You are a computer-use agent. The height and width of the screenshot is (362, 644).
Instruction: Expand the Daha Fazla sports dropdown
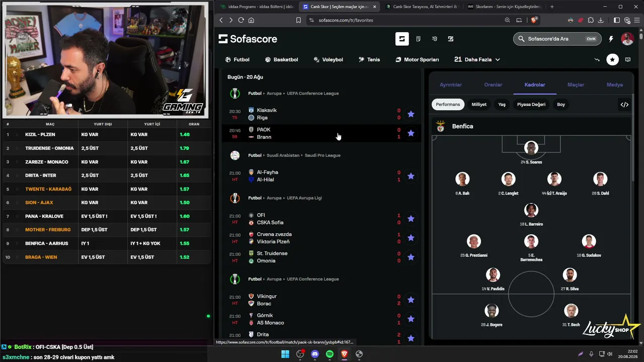(477, 59)
